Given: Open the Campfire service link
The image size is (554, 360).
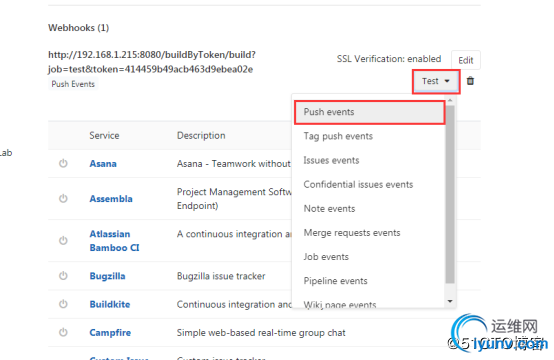Looking at the screenshot, I should click(110, 332).
